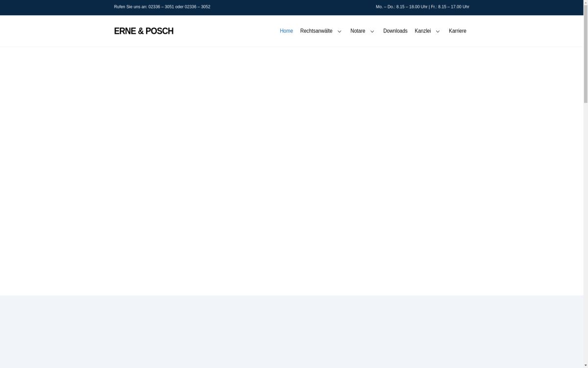Click the ERNE & POSCH logo
Screen dimensions: 588x368
click(144, 31)
